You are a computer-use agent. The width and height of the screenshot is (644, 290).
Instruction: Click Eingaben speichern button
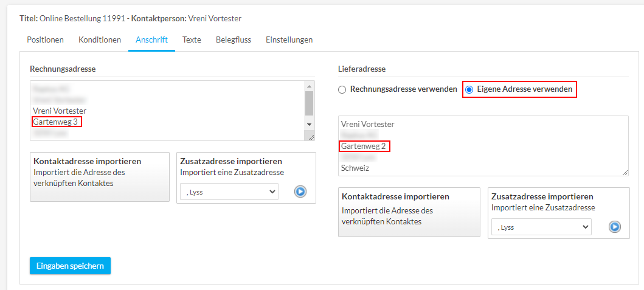pyautogui.click(x=70, y=266)
